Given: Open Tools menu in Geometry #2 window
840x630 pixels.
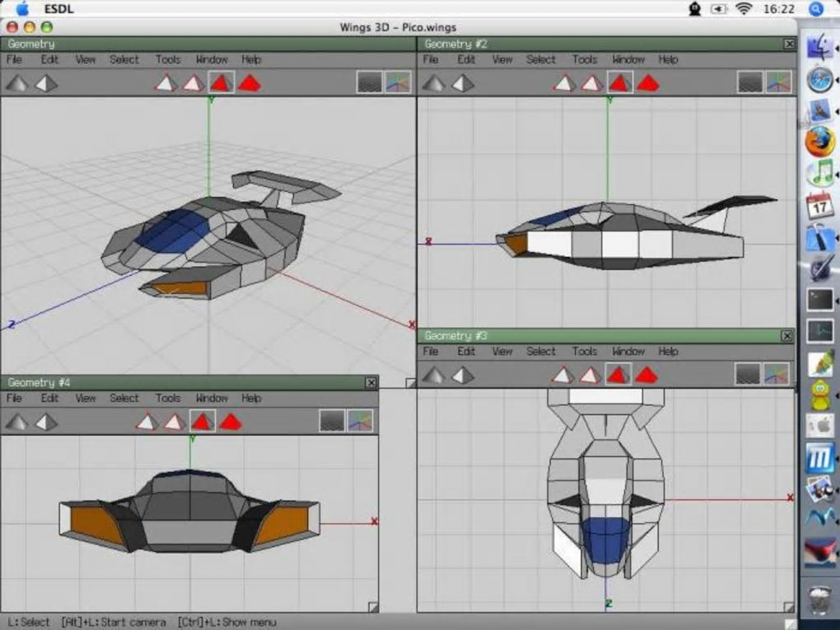Looking at the screenshot, I should [x=585, y=59].
